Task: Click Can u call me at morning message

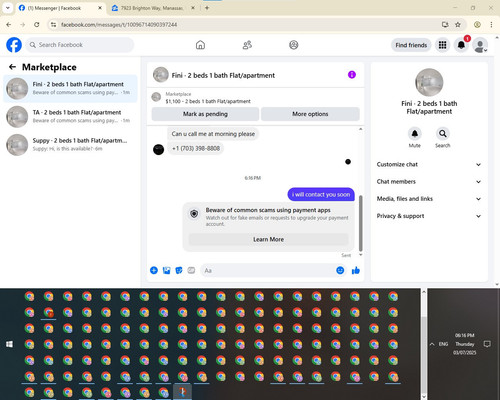Action: (x=213, y=134)
